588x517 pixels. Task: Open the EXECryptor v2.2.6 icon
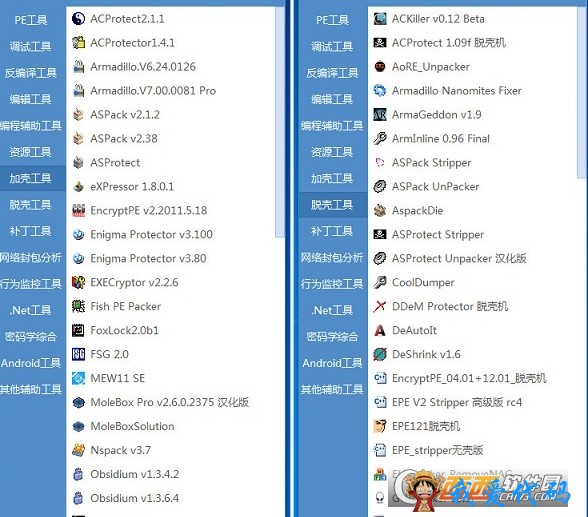pos(78,282)
